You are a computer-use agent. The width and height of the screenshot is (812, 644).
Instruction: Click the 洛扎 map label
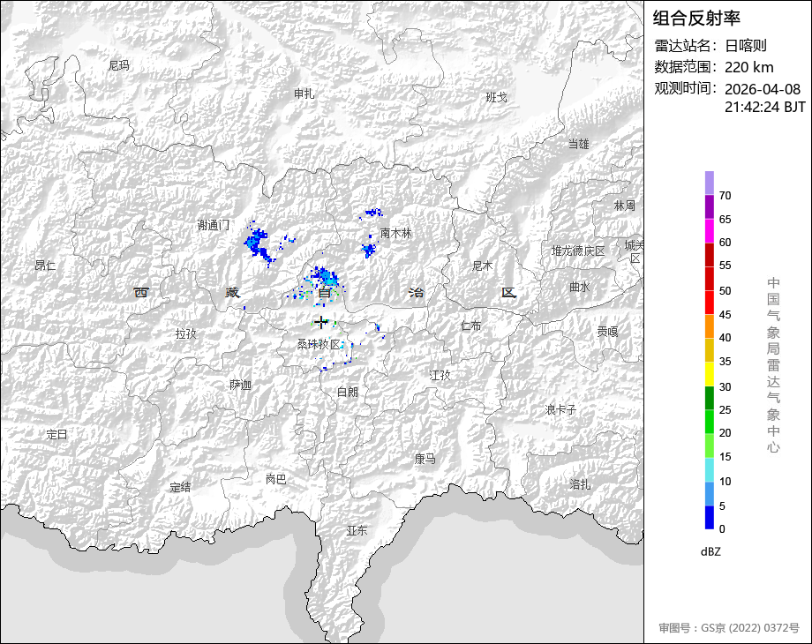580,483
